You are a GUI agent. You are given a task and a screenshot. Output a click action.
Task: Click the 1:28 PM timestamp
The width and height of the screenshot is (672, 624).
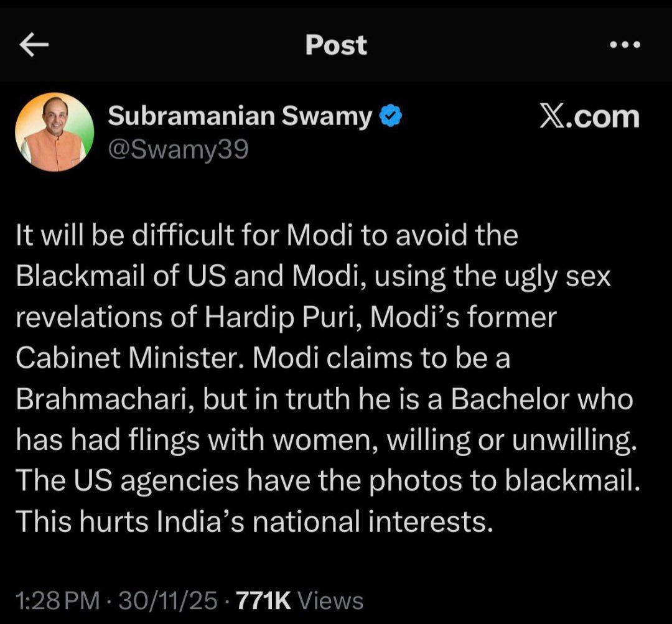[57, 600]
